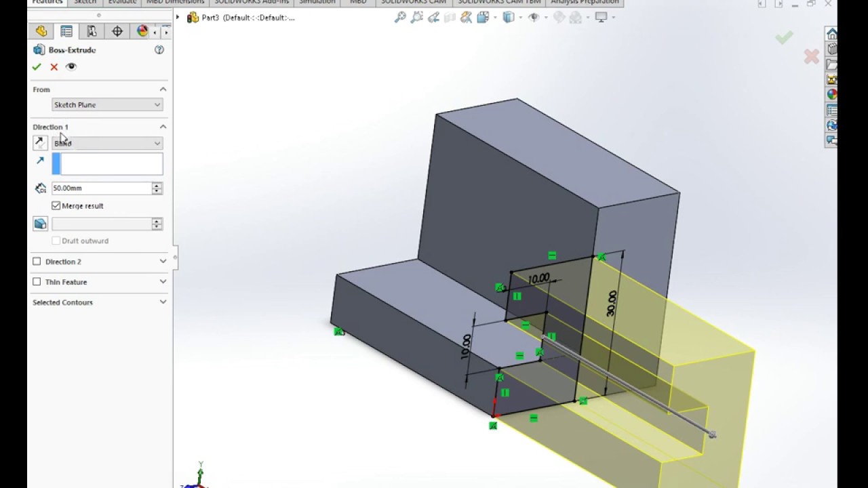Collapse the Direction 1 section chevron
The width and height of the screenshot is (868, 488).
tap(163, 127)
